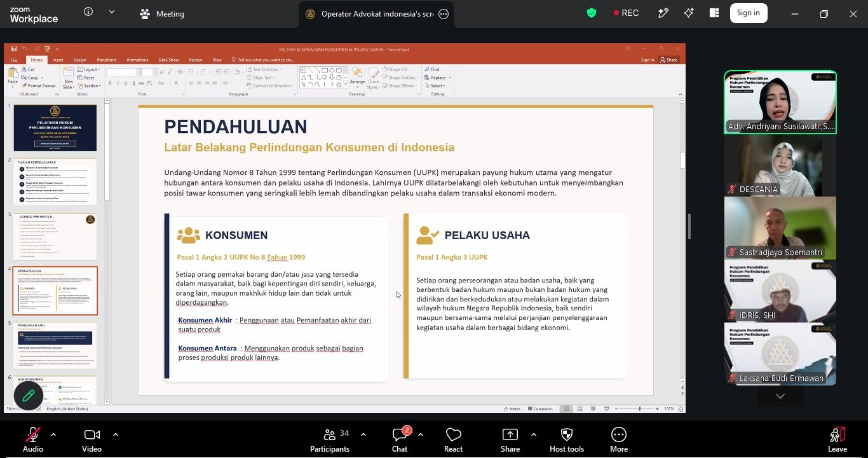Open shared screen options ellipsis
The height and width of the screenshot is (458, 868).
(444, 14)
